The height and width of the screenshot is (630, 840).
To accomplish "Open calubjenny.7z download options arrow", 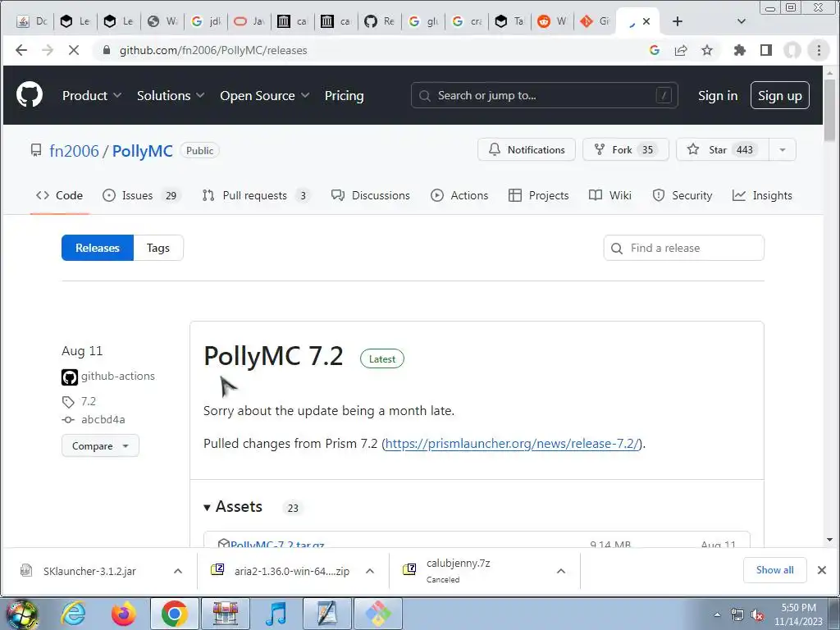I will 561,571.
